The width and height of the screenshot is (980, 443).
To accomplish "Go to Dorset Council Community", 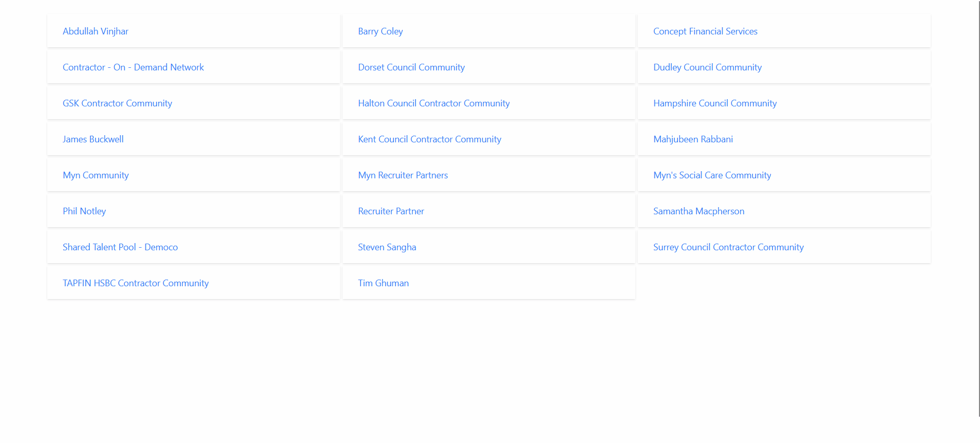I will [411, 67].
